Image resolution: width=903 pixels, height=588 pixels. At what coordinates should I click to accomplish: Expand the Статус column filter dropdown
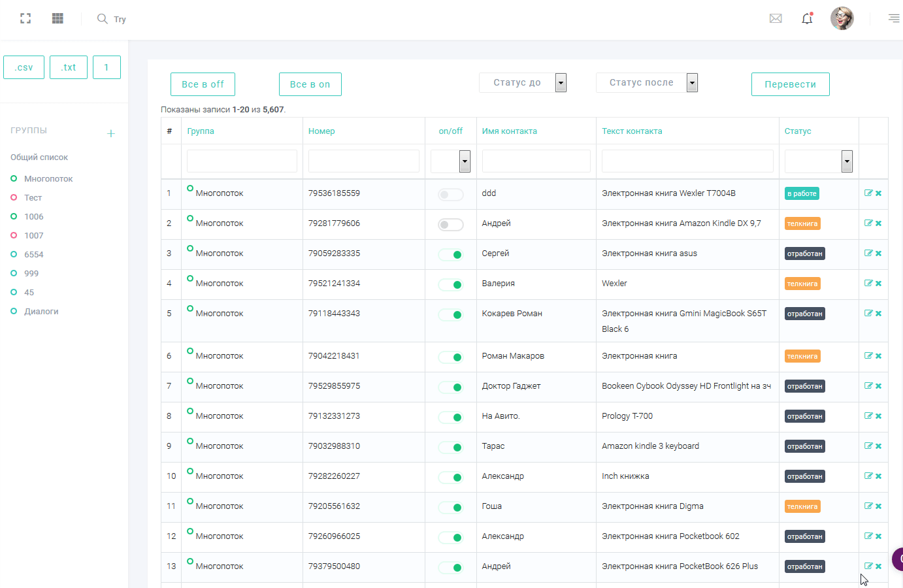pyautogui.click(x=847, y=161)
